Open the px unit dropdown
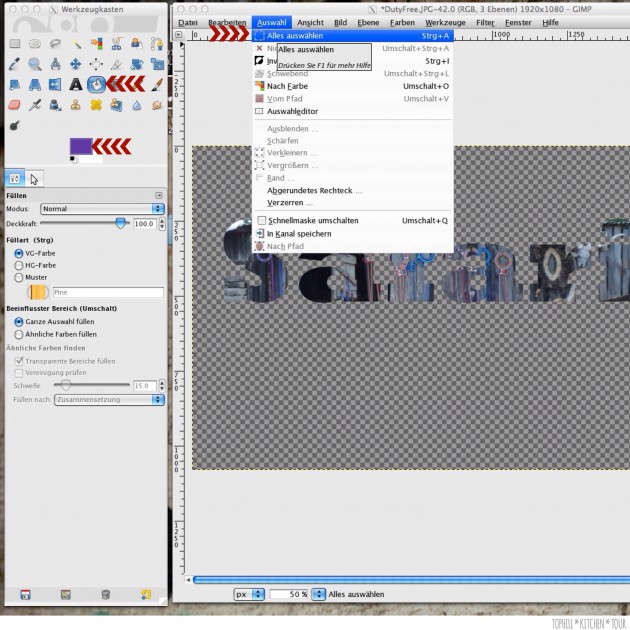630x630 pixels. pyautogui.click(x=249, y=594)
